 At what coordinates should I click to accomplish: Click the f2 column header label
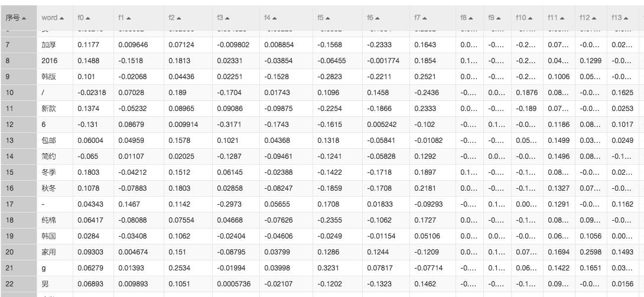[x=171, y=18]
